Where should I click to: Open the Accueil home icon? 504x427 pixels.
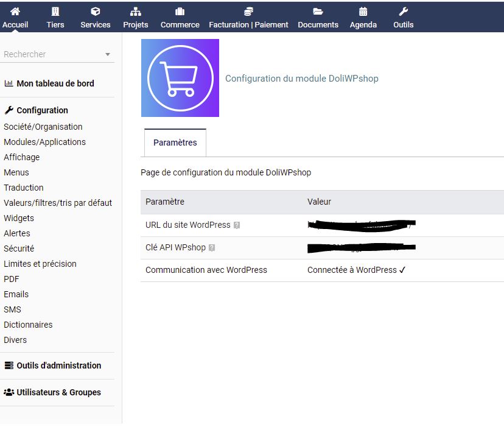coord(15,12)
